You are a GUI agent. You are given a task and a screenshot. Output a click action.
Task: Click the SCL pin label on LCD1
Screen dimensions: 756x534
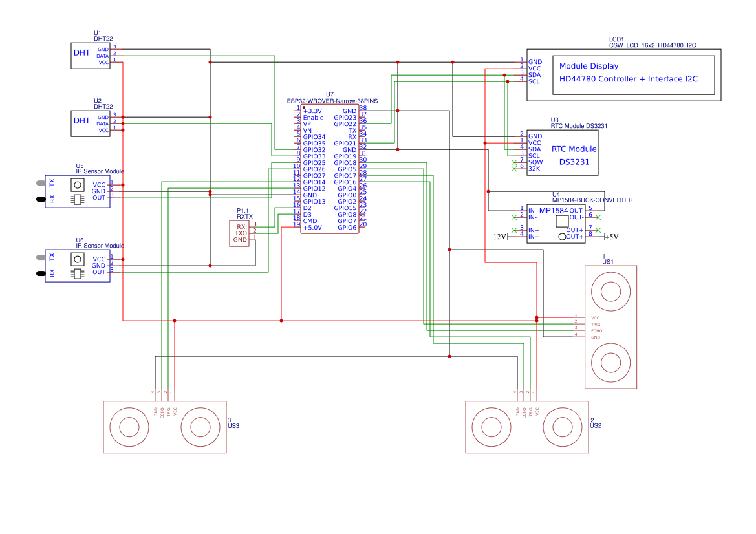point(534,81)
